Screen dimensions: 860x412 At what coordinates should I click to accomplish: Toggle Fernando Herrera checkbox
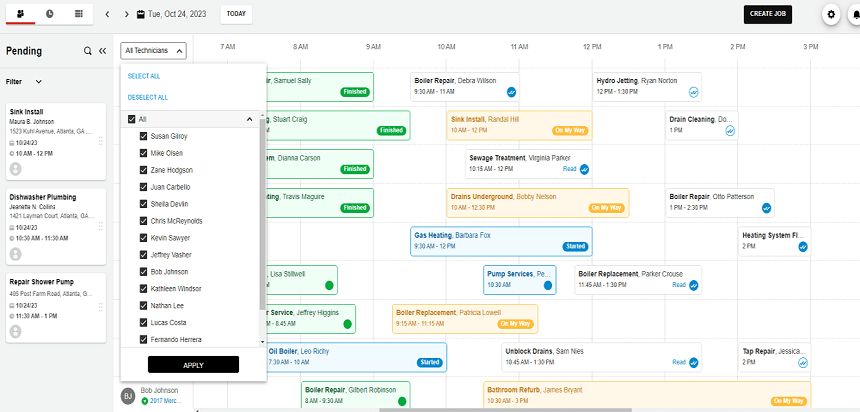pos(144,340)
